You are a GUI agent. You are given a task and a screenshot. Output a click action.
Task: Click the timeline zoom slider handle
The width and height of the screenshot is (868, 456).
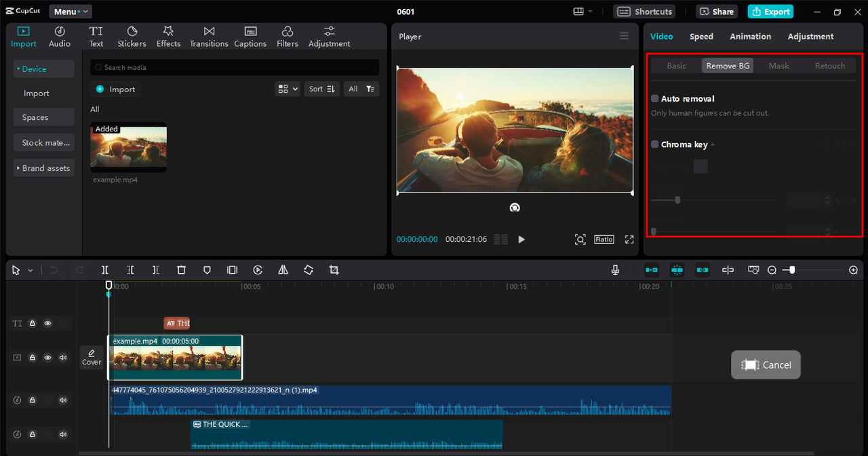point(791,270)
